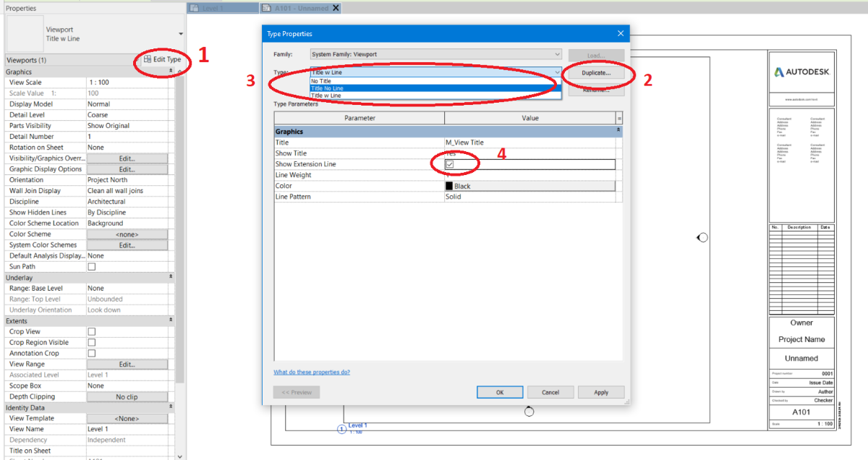The image size is (868, 460).
Task: Click Cancel in Type Properties dialog
Action: click(550, 392)
